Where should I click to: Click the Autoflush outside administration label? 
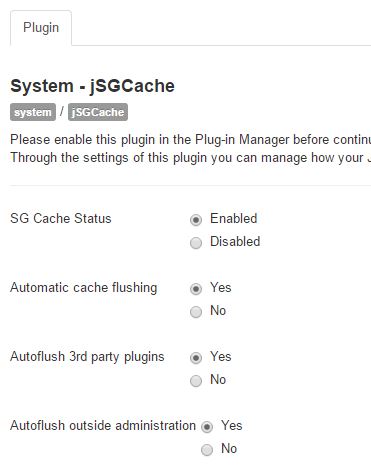[x=103, y=426]
